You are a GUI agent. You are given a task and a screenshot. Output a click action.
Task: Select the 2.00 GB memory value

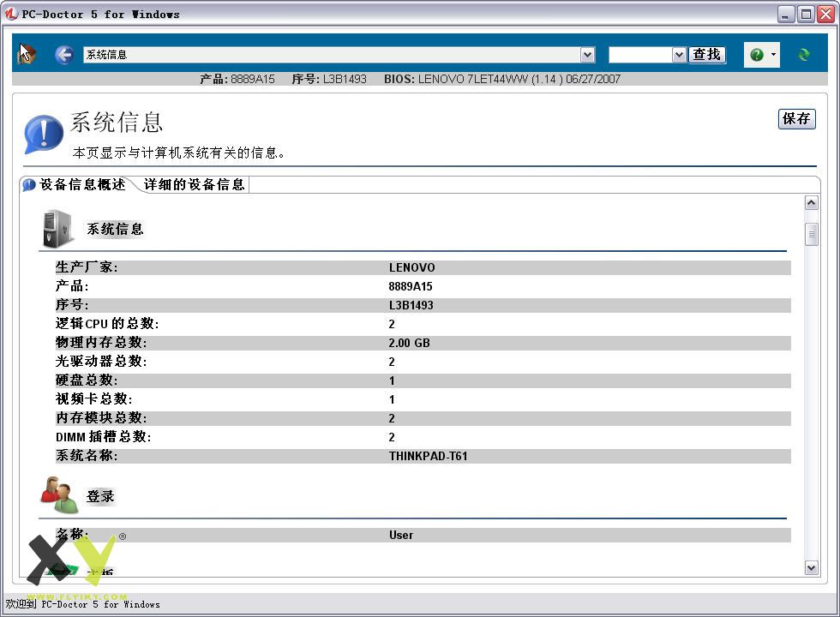(x=410, y=343)
